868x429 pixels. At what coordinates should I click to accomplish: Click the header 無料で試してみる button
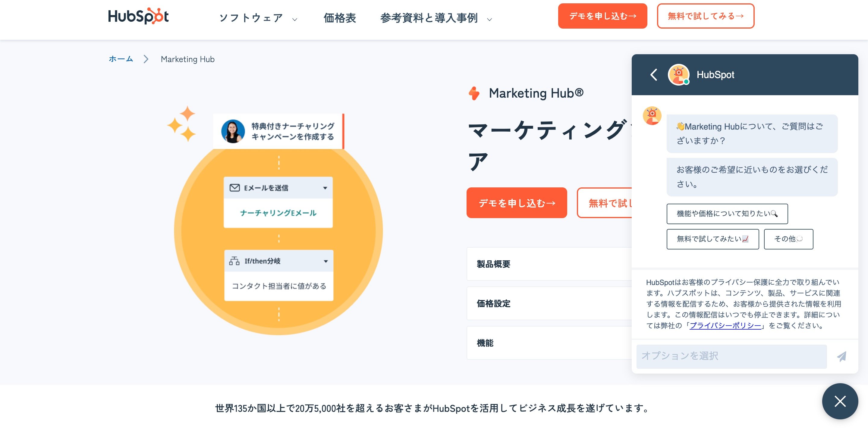(x=706, y=16)
